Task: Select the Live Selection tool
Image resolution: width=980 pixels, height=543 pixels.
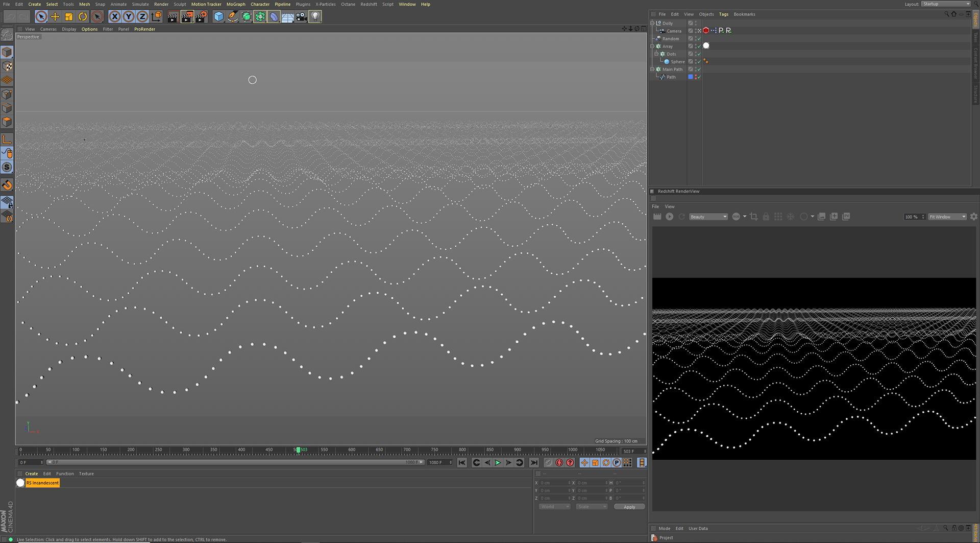Action: (x=41, y=17)
